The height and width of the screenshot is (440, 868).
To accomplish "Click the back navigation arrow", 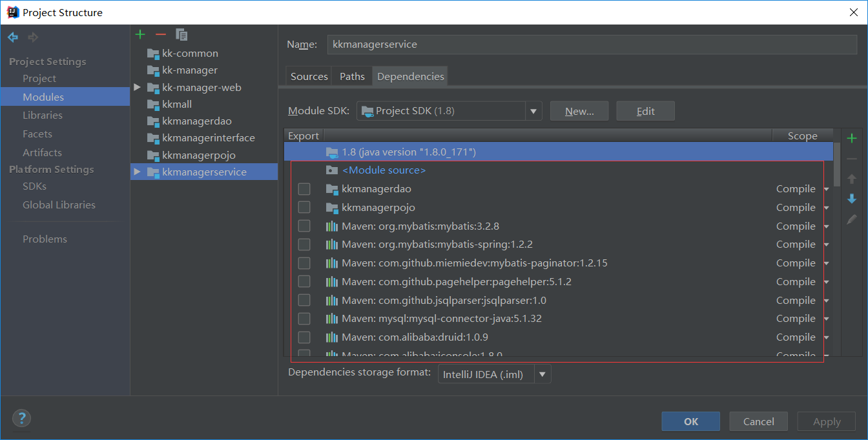I will [x=13, y=37].
